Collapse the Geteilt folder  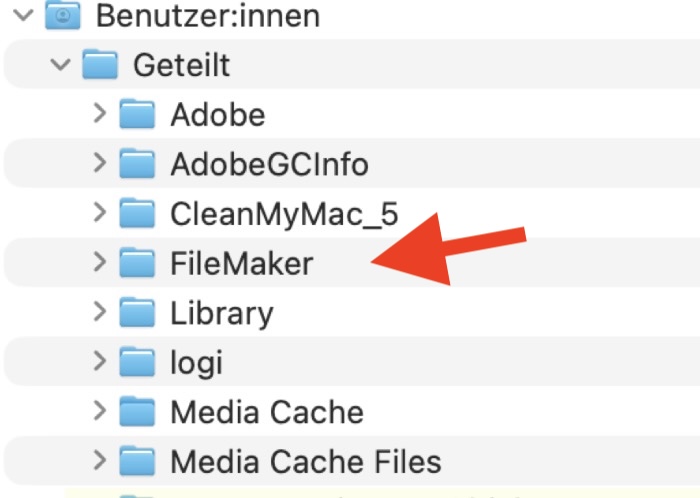tap(61, 65)
